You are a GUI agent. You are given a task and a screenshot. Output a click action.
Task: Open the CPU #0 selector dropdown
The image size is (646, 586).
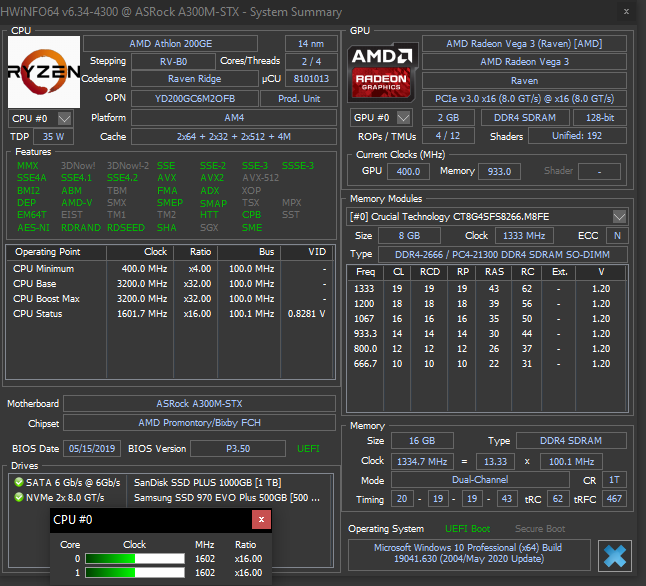click(64, 119)
